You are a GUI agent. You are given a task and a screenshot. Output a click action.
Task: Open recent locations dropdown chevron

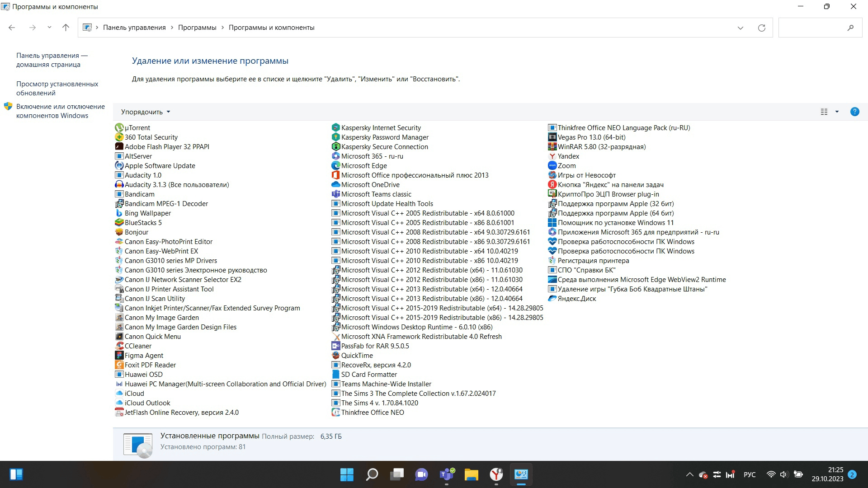coord(49,28)
